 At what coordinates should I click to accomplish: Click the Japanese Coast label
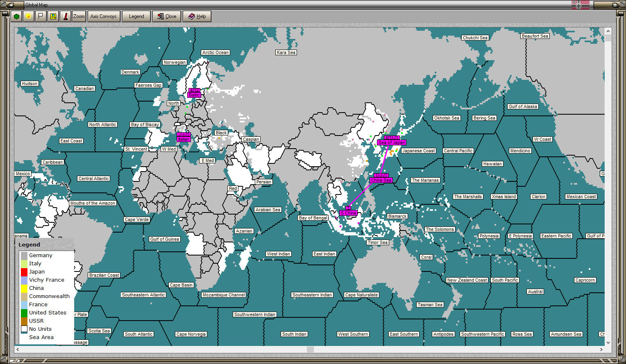[x=419, y=151]
